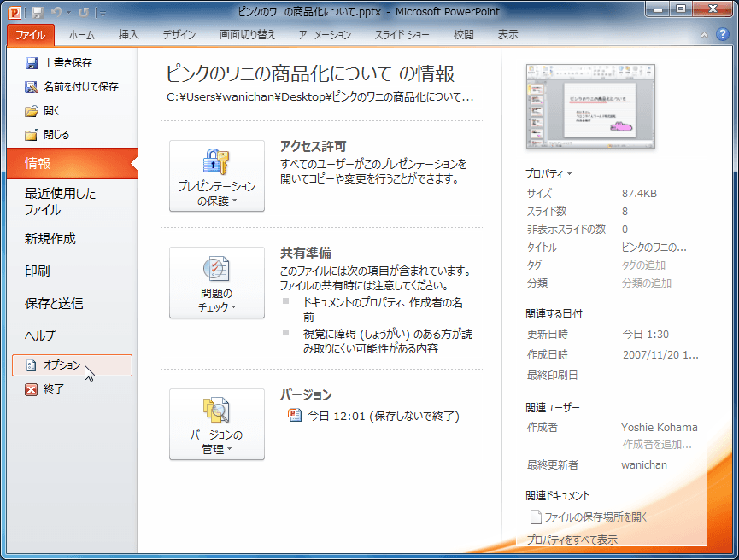Click 作成者を追加 to add an author
Image resolution: width=739 pixels, height=560 pixels.
pyautogui.click(x=656, y=444)
